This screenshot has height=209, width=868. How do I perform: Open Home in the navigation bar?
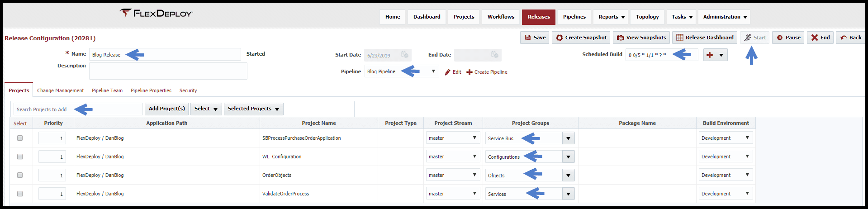[x=393, y=17]
